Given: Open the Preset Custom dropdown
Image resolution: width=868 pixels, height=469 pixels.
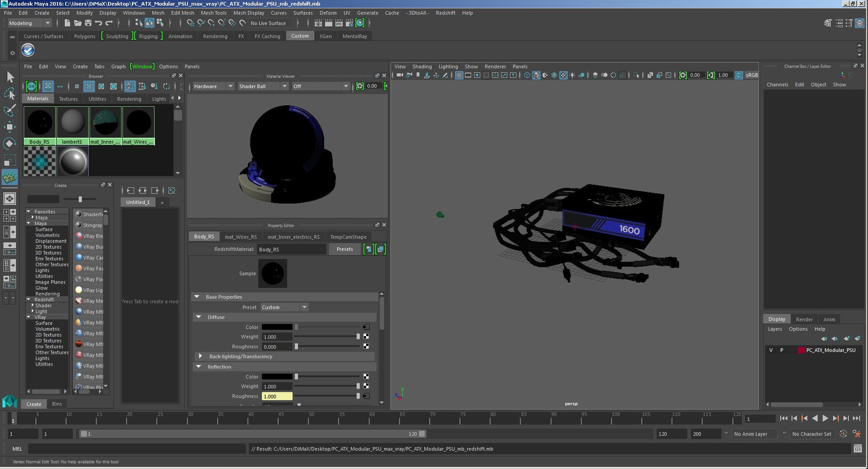Looking at the screenshot, I should point(284,307).
